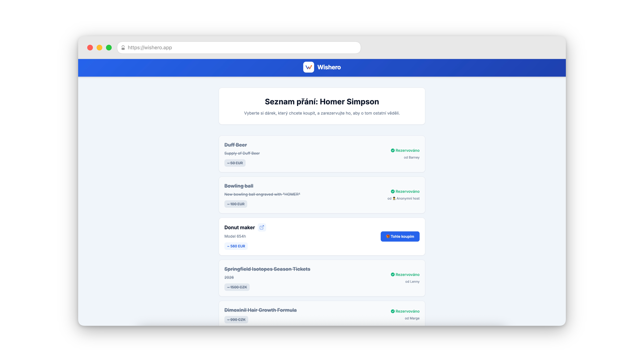Reserve Donut maker with Tohle koupím button

(400, 236)
